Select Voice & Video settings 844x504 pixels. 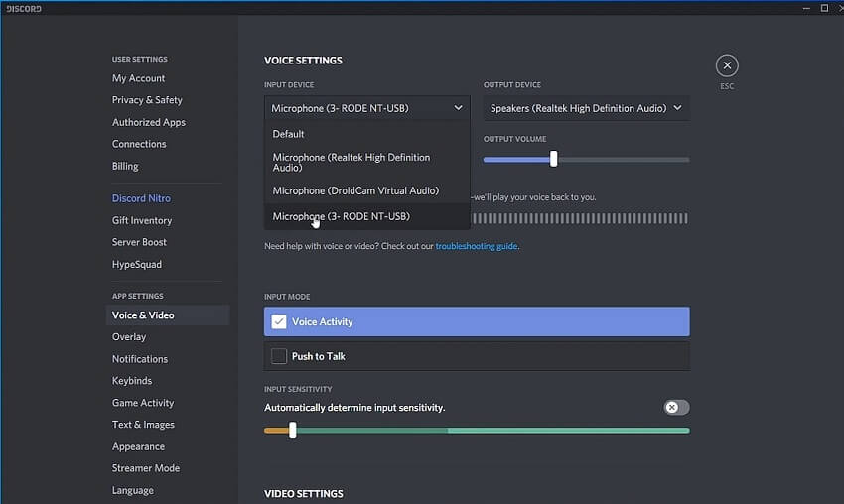pos(168,315)
